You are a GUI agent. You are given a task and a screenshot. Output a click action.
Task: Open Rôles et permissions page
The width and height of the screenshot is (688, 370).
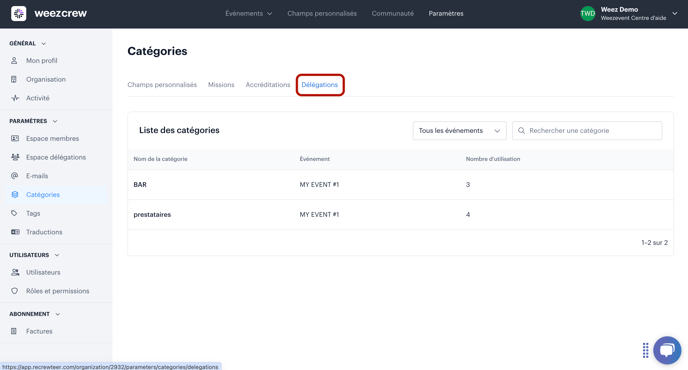coord(57,291)
